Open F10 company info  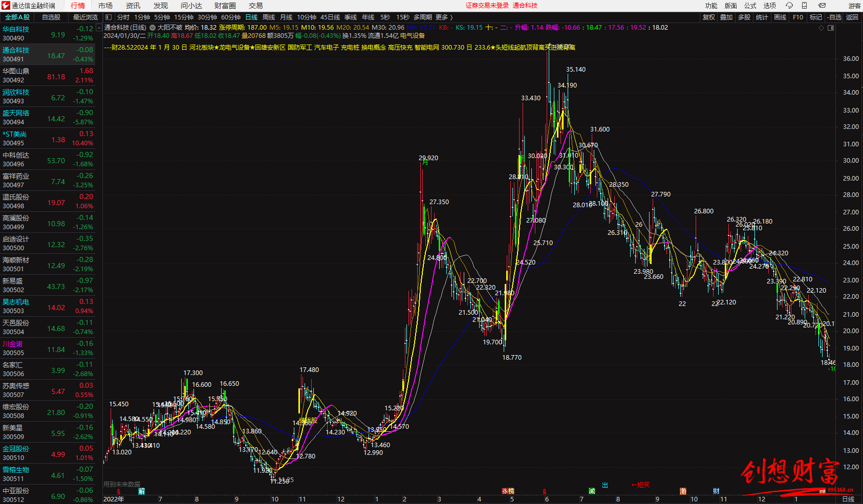tap(798, 17)
